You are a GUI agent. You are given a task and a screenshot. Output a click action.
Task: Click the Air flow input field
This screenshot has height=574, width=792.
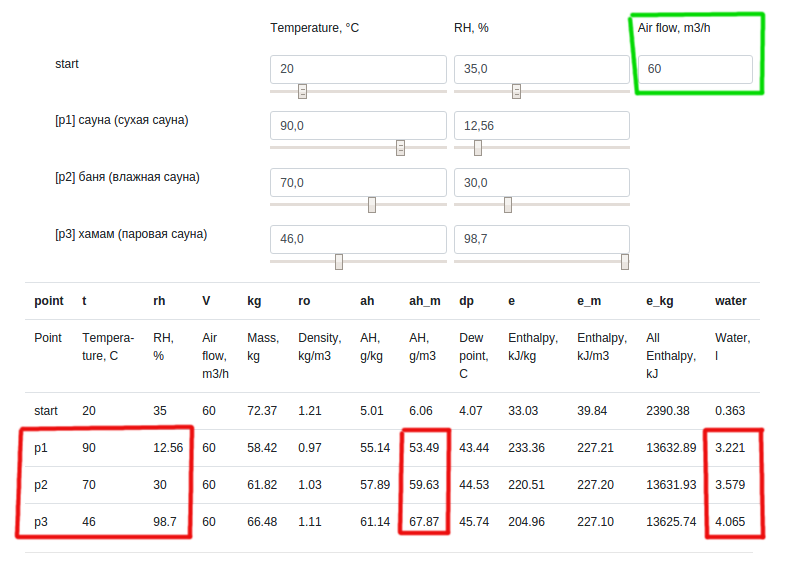695,69
